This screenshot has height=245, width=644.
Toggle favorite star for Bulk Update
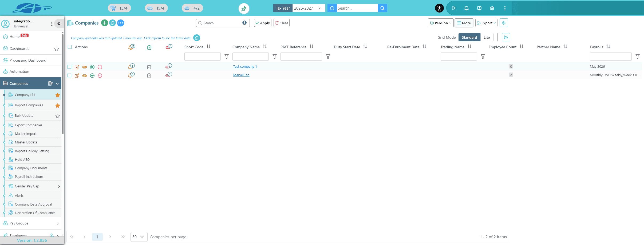coord(58,116)
